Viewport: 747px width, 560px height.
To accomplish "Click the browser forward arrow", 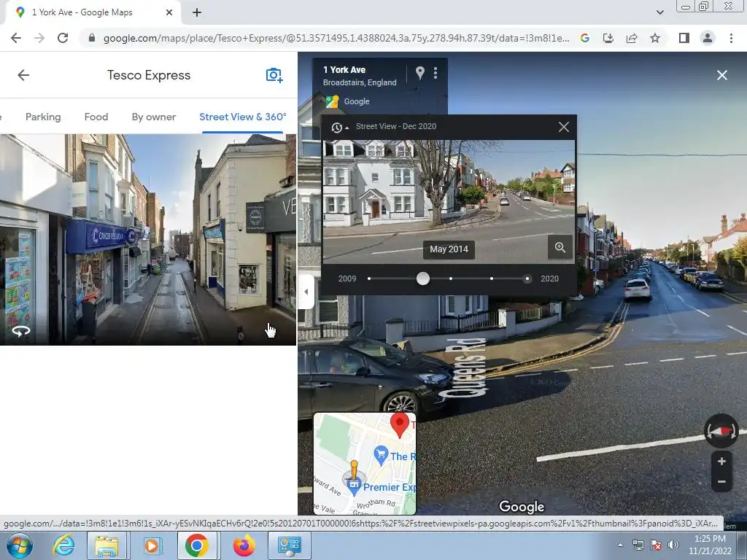I will tap(39, 38).
